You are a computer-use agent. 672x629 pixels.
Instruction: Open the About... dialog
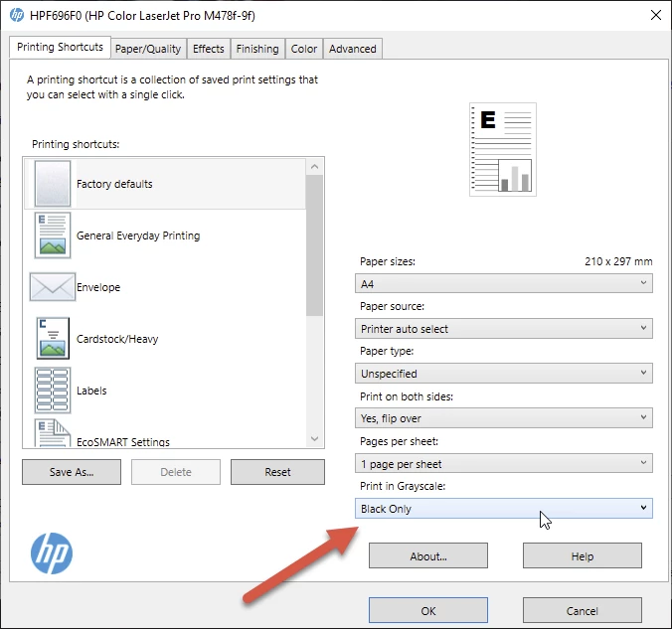(428, 555)
